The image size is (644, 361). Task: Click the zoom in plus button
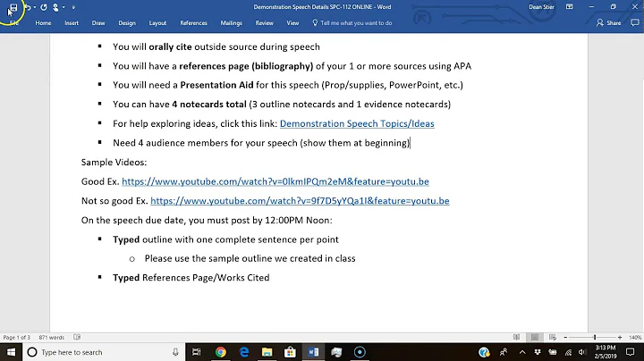point(620,337)
